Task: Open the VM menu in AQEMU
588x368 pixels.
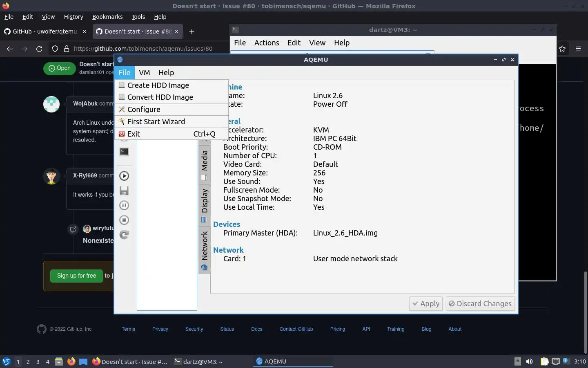Action: coord(144,72)
